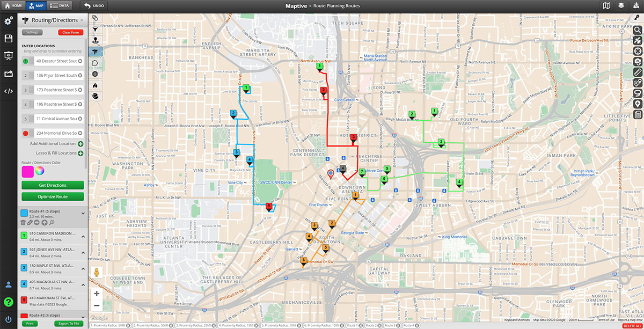
Task: Activate the lasso selection tool
Action: pyautogui.click(x=638, y=93)
